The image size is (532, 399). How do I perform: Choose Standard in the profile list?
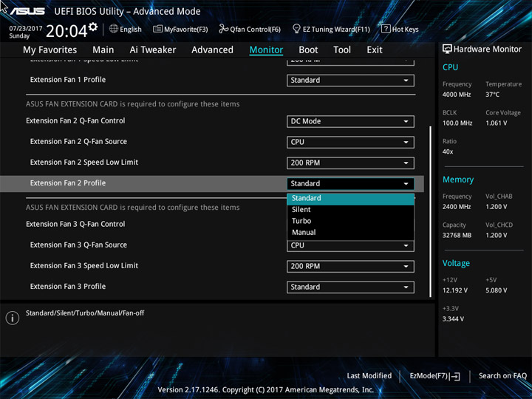350,198
